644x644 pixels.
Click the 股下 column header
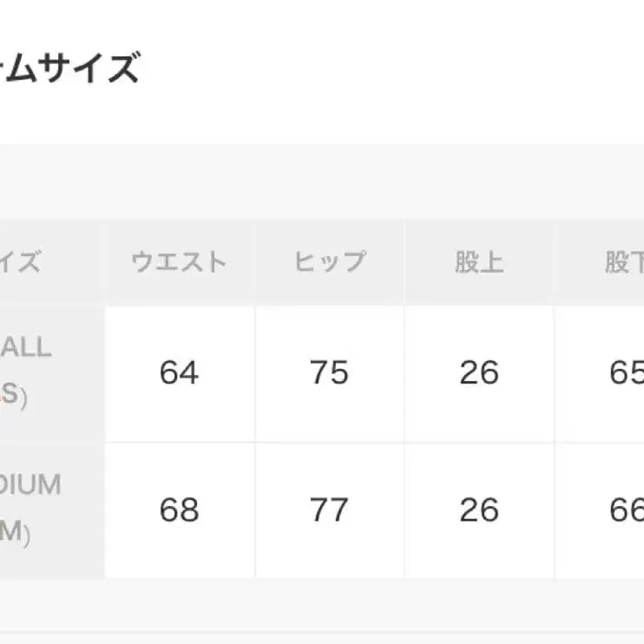(x=623, y=262)
